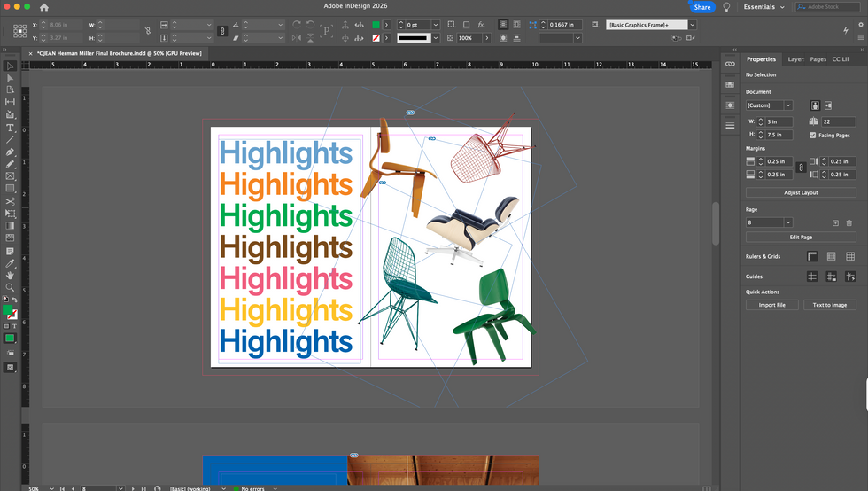Open the Pages tab
The image size is (868, 491).
(818, 59)
